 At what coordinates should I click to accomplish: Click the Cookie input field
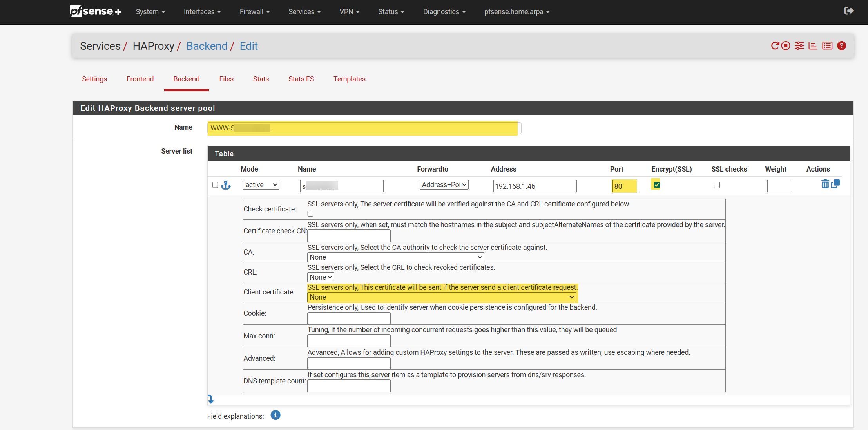point(349,318)
